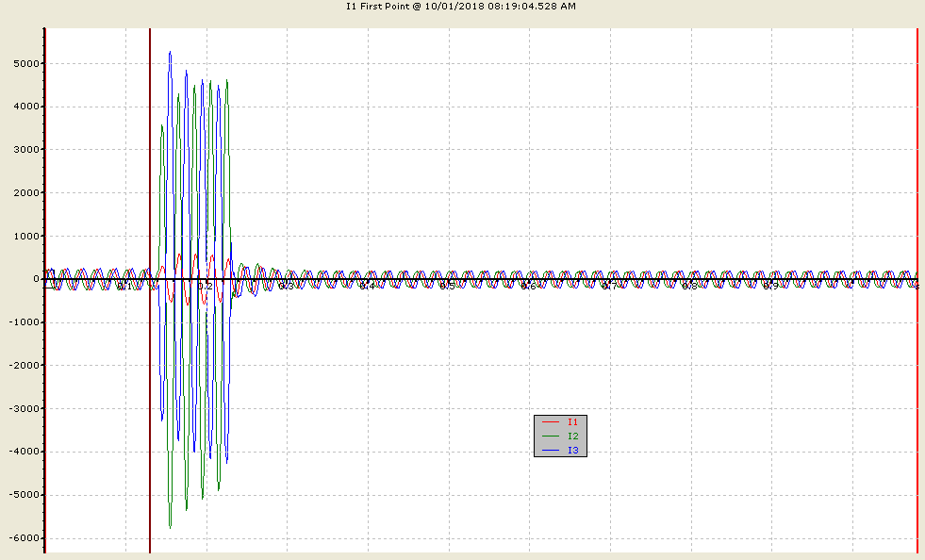Click the 3000 y-axis label

pos(26,150)
